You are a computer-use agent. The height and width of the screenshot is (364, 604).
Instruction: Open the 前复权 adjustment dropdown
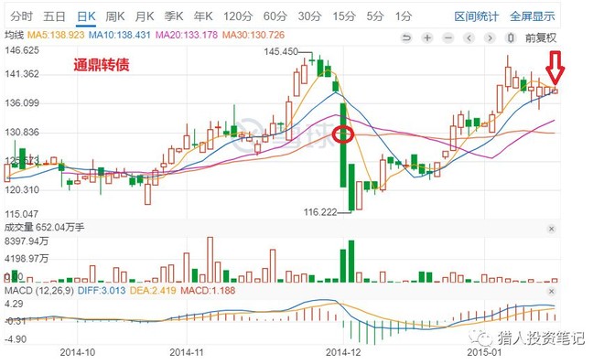[x=541, y=37]
